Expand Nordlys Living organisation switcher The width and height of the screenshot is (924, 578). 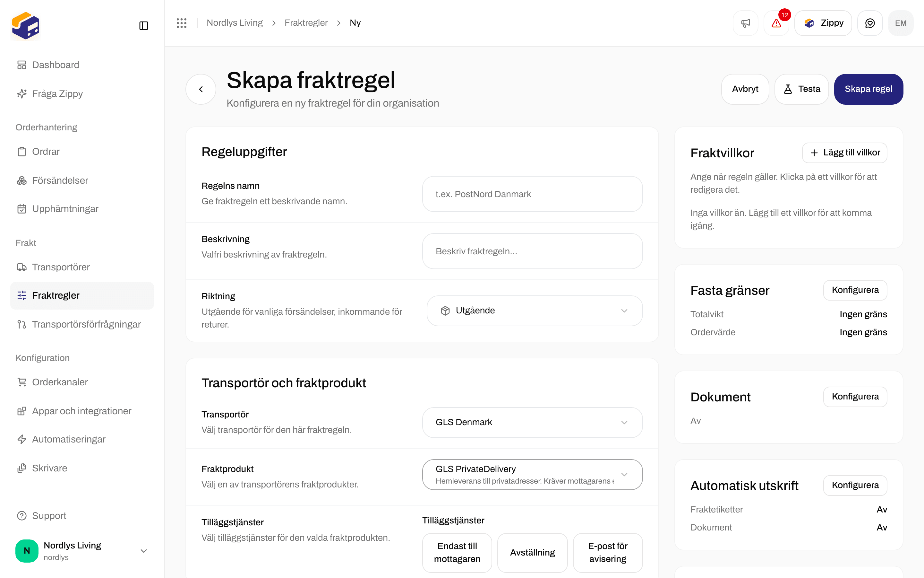tap(82, 551)
